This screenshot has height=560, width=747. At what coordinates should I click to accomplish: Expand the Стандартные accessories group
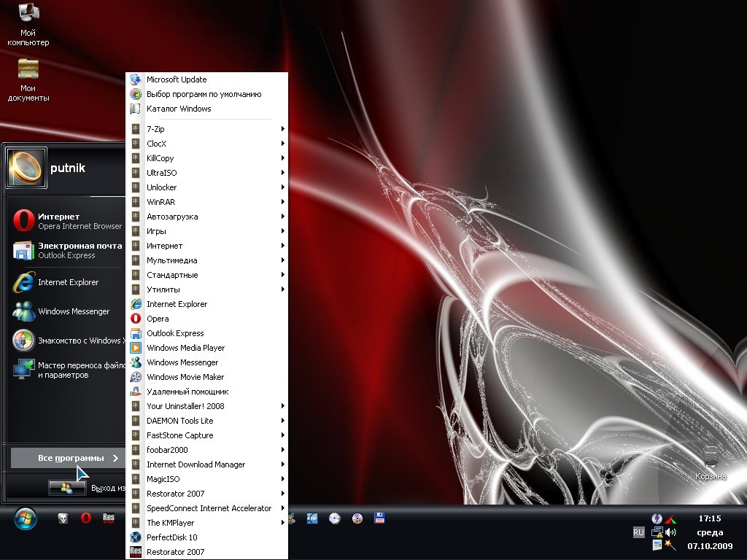tap(206, 275)
